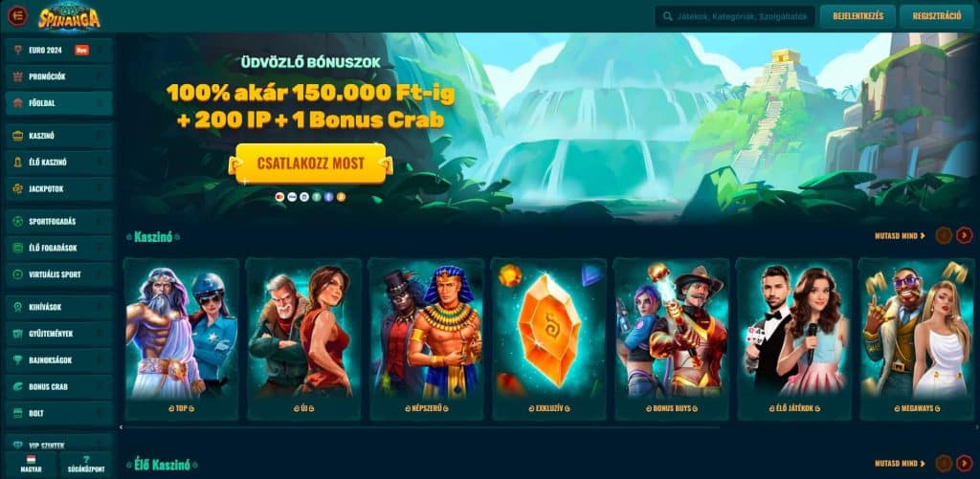The width and height of the screenshot is (980, 479).
Task: Open the Bonus Crab sidebar item
Action: pos(58,386)
